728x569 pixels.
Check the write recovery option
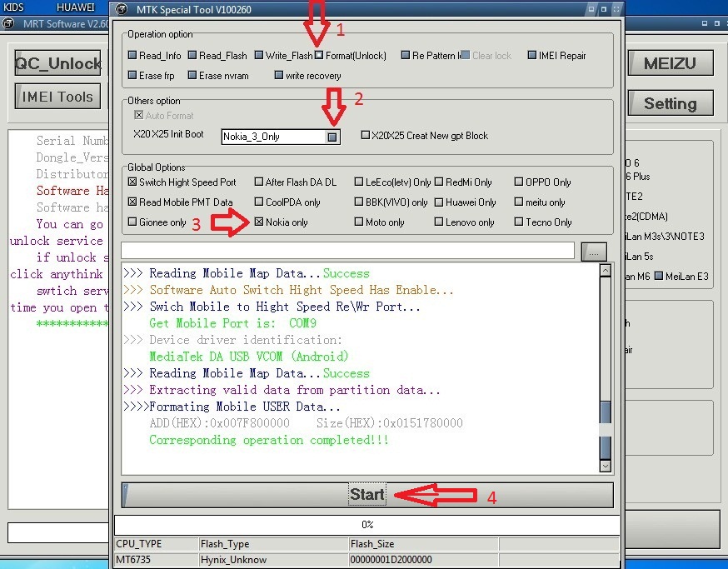[x=279, y=75]
